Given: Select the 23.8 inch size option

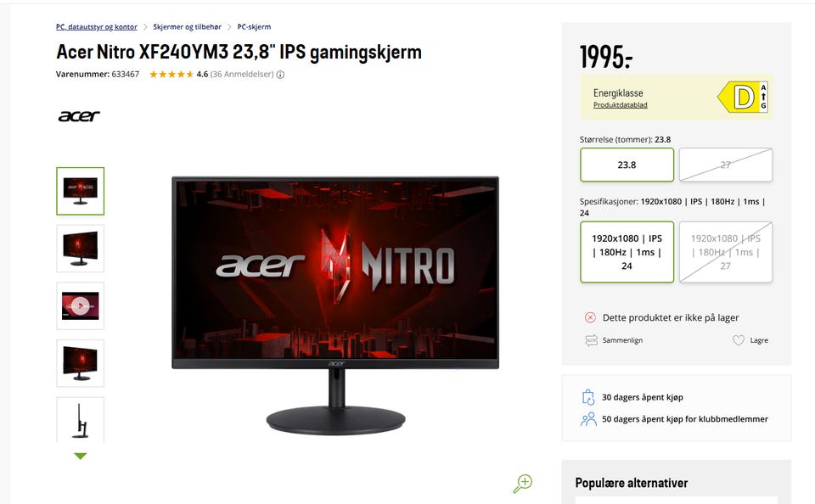Looking at the screenshot, I should point(627,165).
